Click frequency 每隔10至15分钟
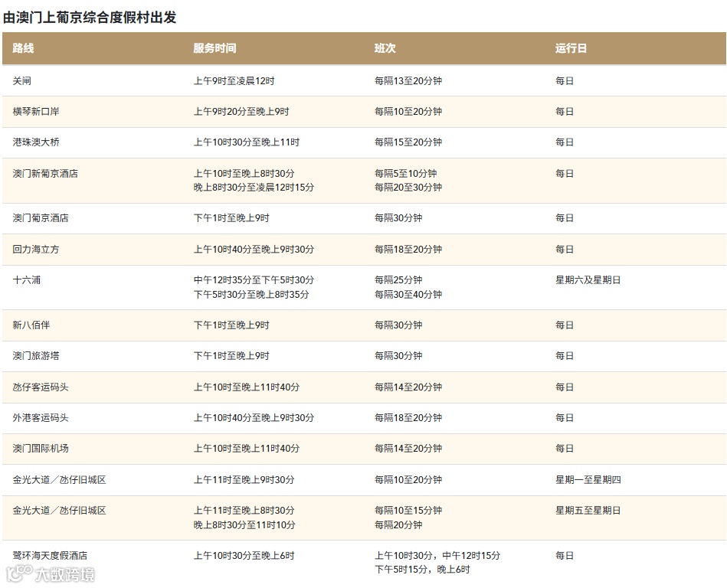The height and width of the screenshot is (588, 727). click(x=408, y=510)
